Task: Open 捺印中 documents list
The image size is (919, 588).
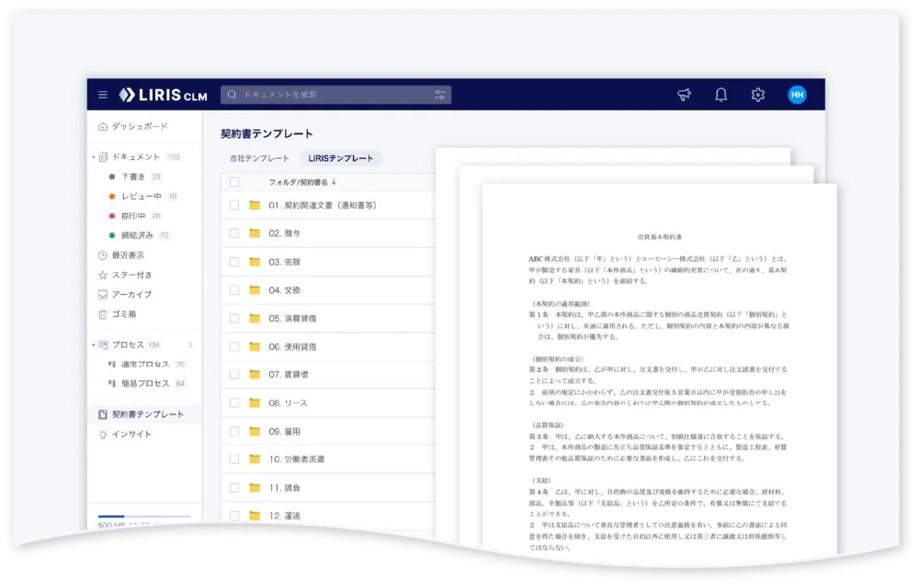Action: point(135,216)
